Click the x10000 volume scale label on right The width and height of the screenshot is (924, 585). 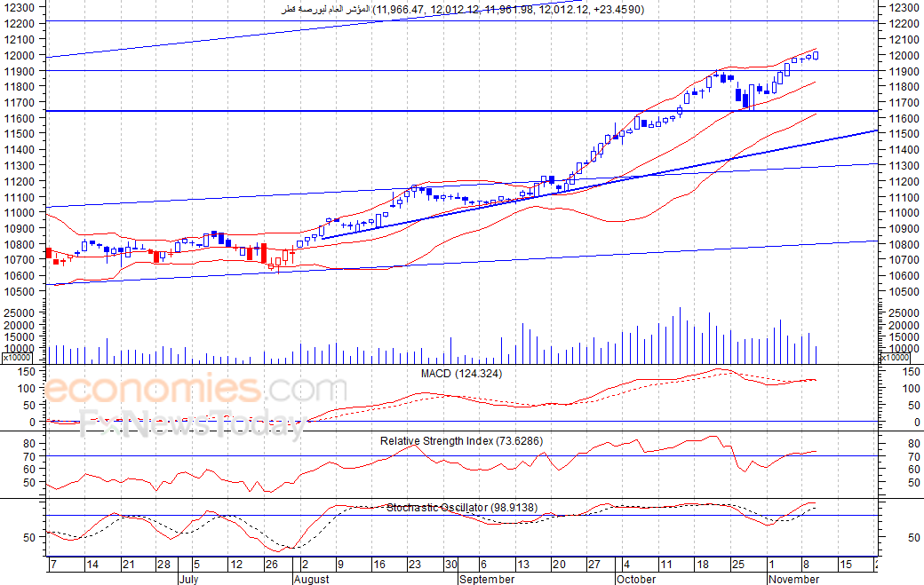895,358
